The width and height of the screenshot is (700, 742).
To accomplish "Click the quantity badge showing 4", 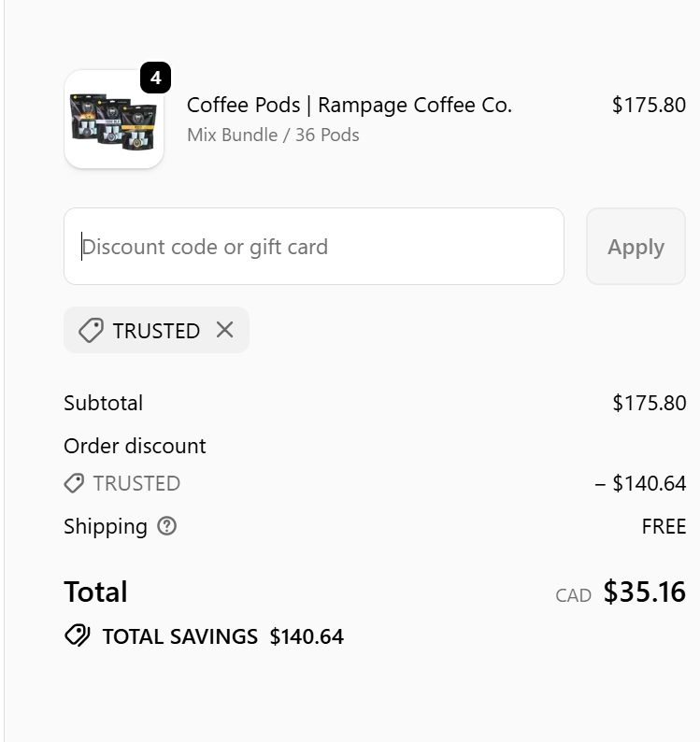I will [x=155, y=78].
